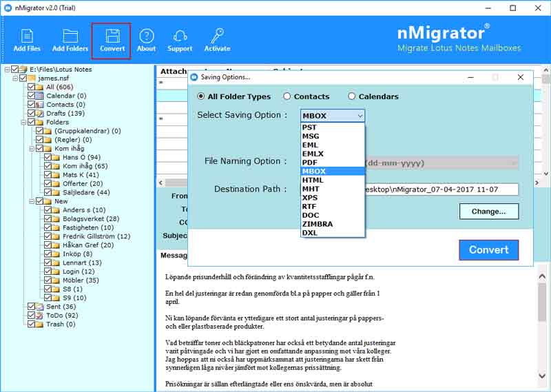Viewport: 551px width, 392px height.
Task: Click the Convert toolbar icon
Action: [x=112, y=37]
